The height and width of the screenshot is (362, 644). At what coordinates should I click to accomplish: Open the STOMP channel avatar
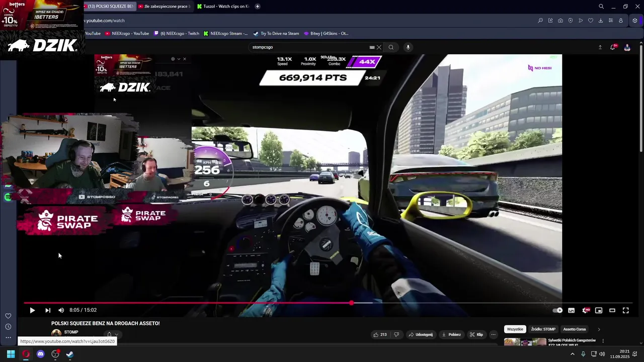click(x=56, y=333)
